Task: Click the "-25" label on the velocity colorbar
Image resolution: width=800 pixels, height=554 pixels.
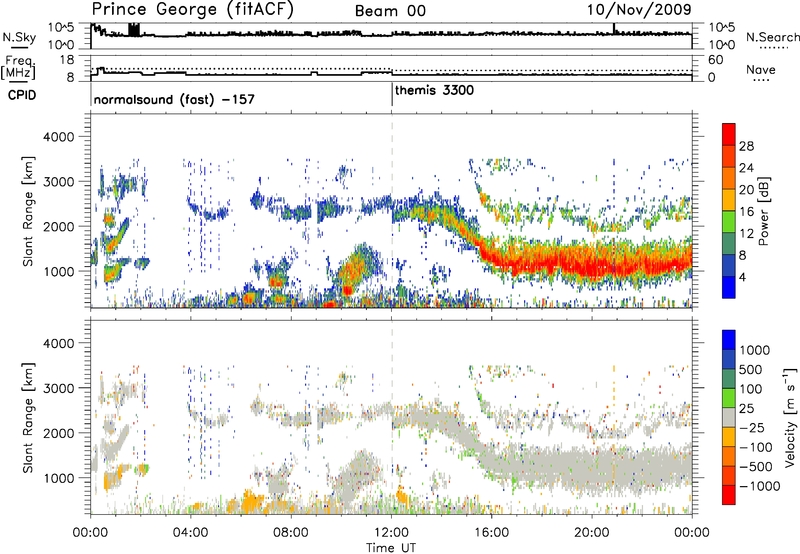Action: (x=753, y=428)
